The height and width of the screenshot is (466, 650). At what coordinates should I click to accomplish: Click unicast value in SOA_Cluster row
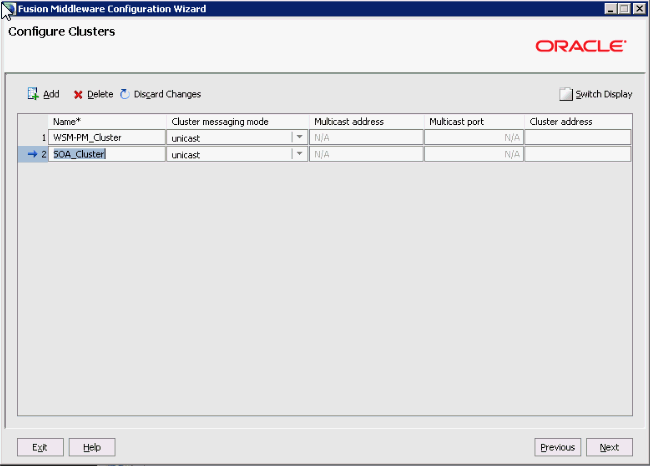(186, 155)
